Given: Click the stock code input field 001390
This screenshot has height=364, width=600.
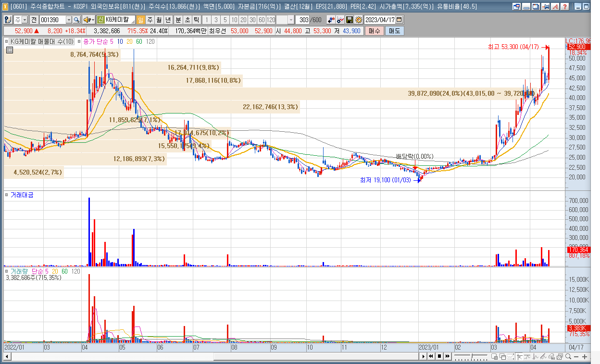Looking at the screenshot, I should point(52,20).
